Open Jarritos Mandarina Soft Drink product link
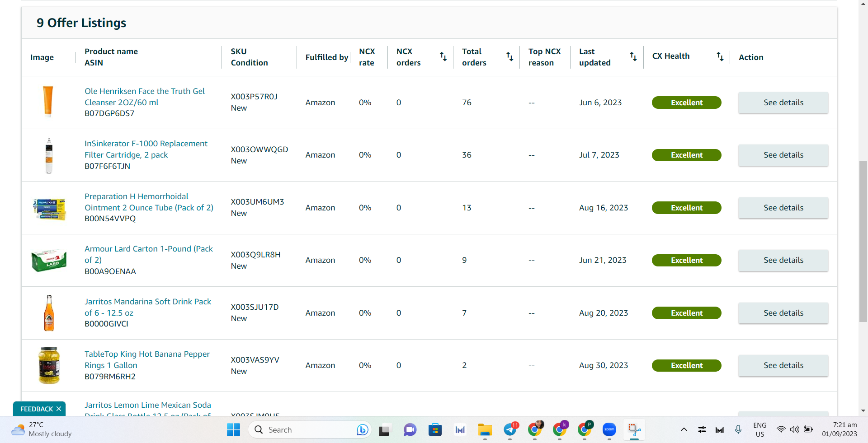This screenshot has width=868, height=443. 148,307
